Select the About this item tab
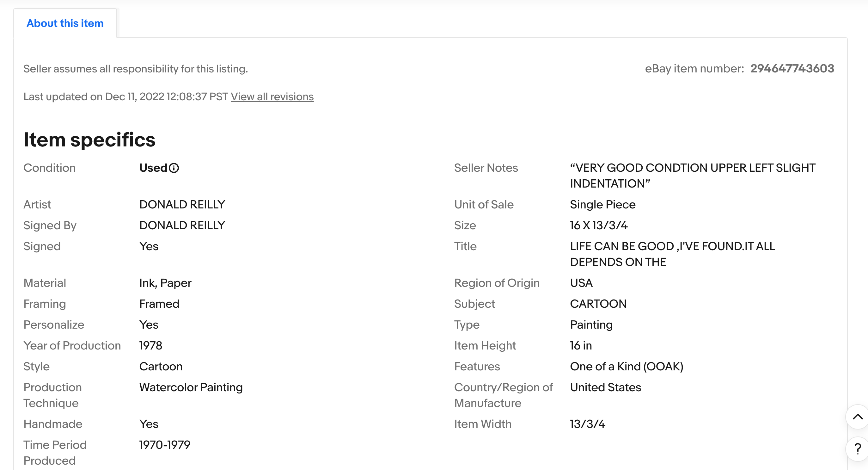 click(x=65, y=23)
